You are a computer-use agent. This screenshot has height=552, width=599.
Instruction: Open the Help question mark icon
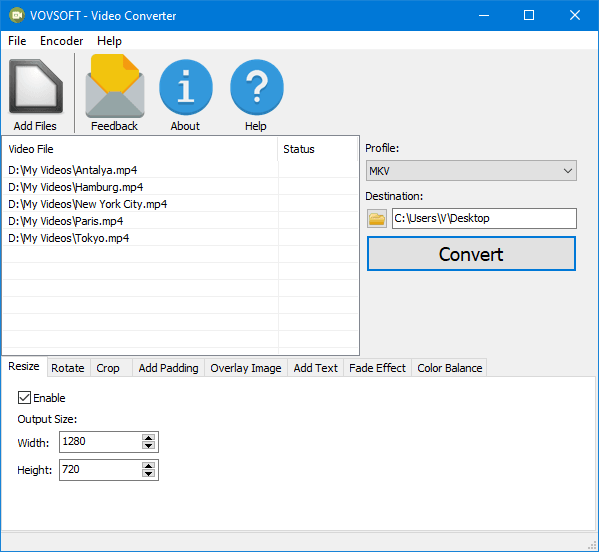pos(257,87)
